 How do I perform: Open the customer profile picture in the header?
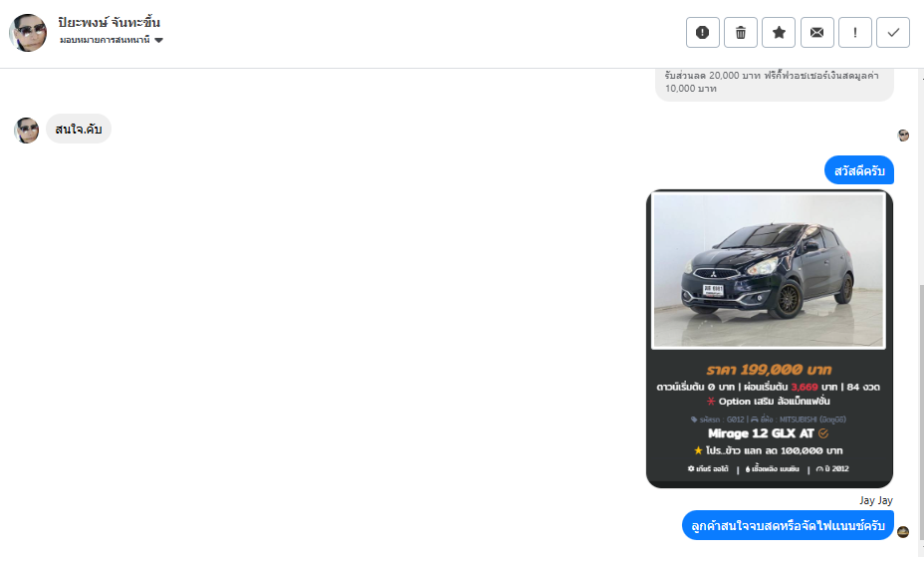28,33
